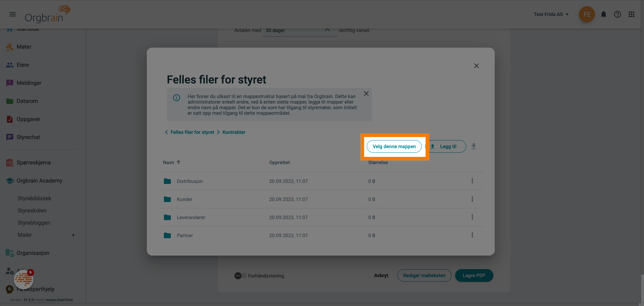Click the FE user avatar
This screenshot has height=306, width=644.
[587, 14]
